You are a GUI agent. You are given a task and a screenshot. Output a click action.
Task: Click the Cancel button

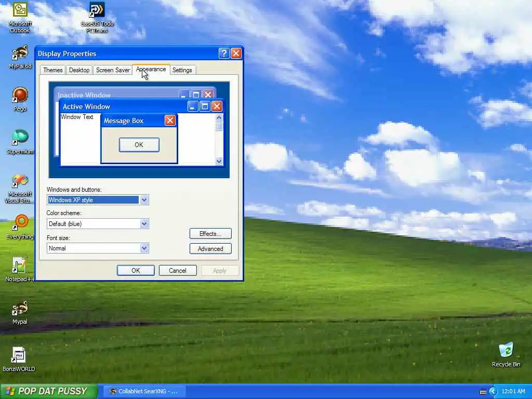click(178, 270)
